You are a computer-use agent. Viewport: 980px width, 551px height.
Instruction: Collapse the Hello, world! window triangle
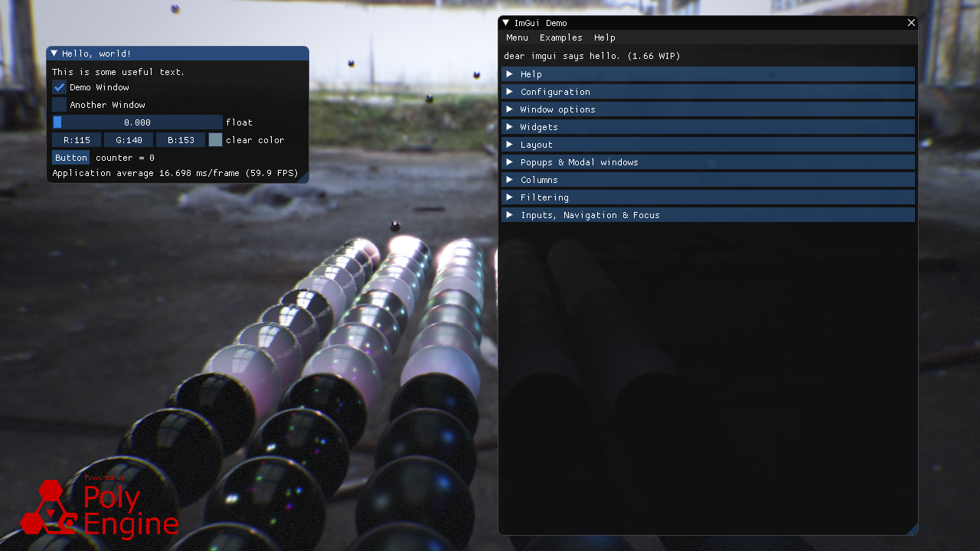(54, 54)
